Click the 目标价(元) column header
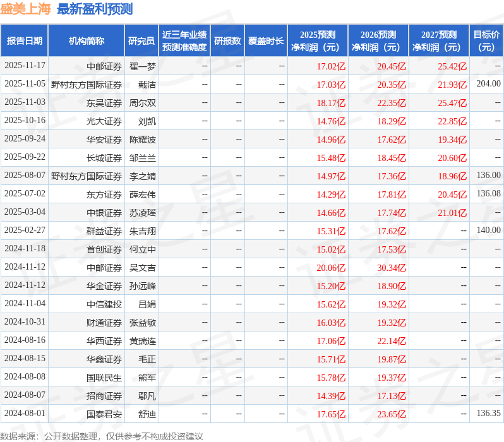 pyautogui.click(x=486, y=41)
